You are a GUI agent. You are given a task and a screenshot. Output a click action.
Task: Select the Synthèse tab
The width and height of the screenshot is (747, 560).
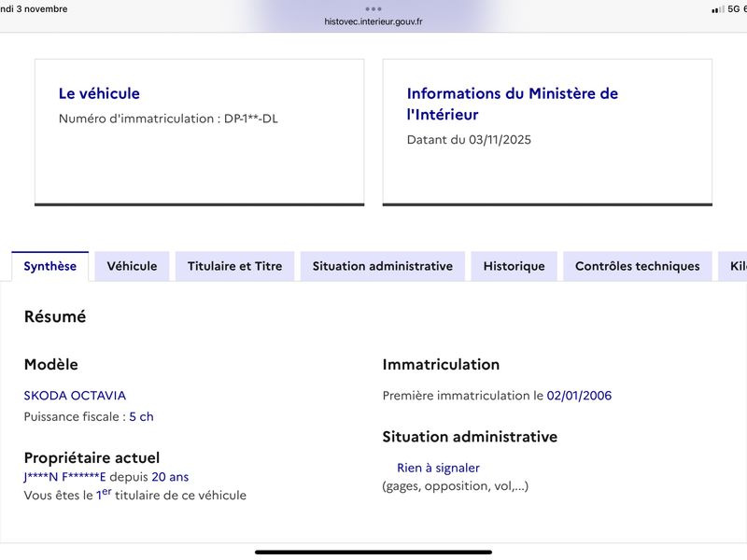coord(50,266)
